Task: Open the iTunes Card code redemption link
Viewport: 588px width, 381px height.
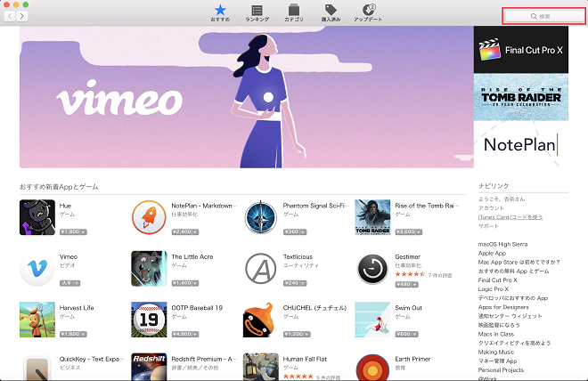Action: 510,217
